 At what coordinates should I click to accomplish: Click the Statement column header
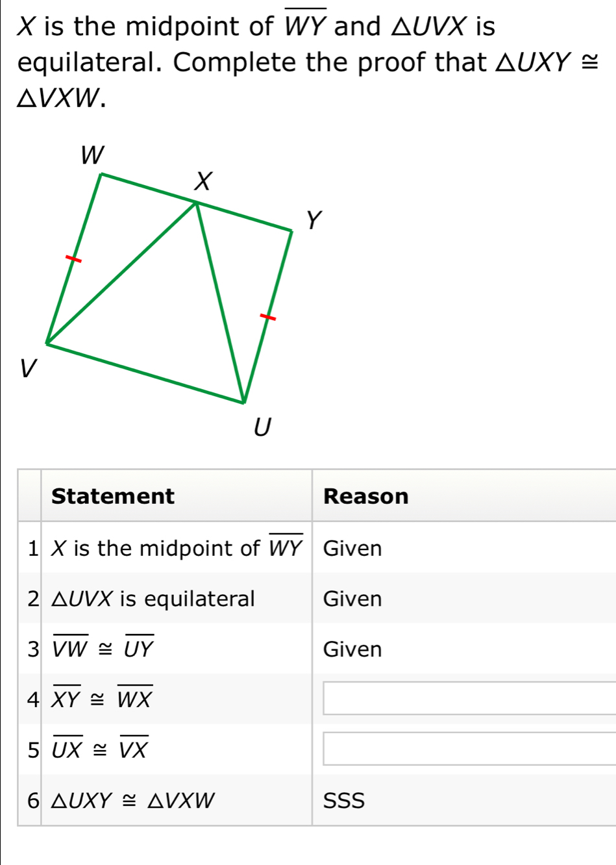click(113, 496)
